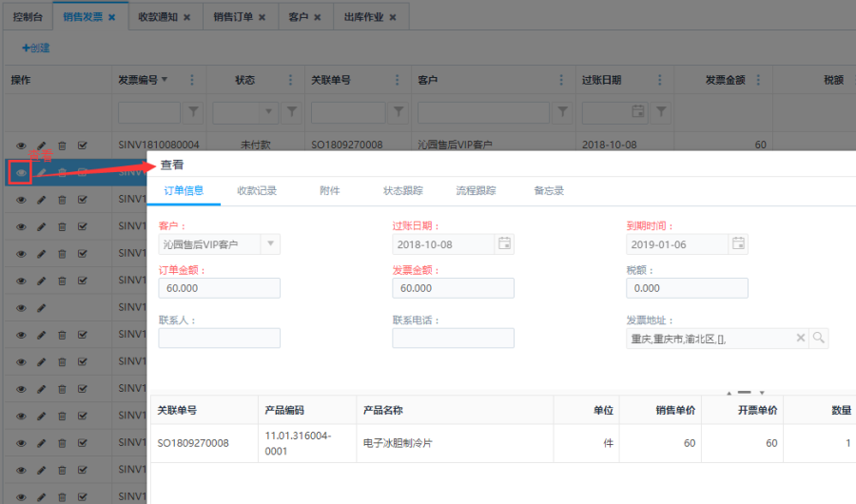The height and width of the screenshot is (504, 856).
Task: Clear the 发票地址 field with X icon
Action: [801, 339]
